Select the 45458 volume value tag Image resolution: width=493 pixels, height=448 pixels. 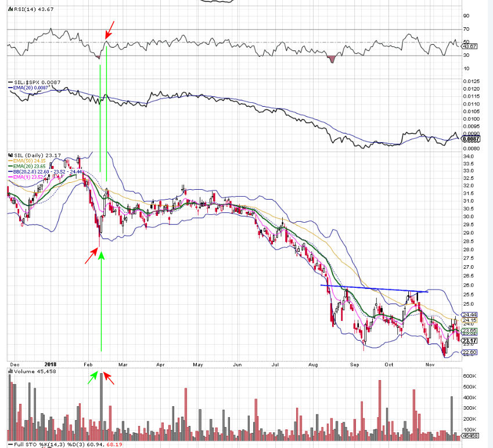tap(470, 435)
